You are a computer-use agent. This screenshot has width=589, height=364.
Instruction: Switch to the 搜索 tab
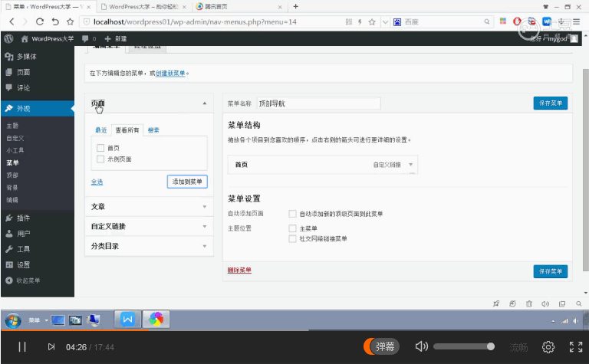[153, 130]
